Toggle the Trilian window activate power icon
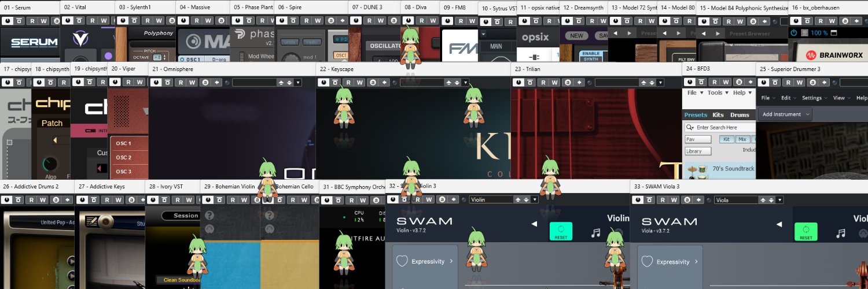 [x=517, y=82]
